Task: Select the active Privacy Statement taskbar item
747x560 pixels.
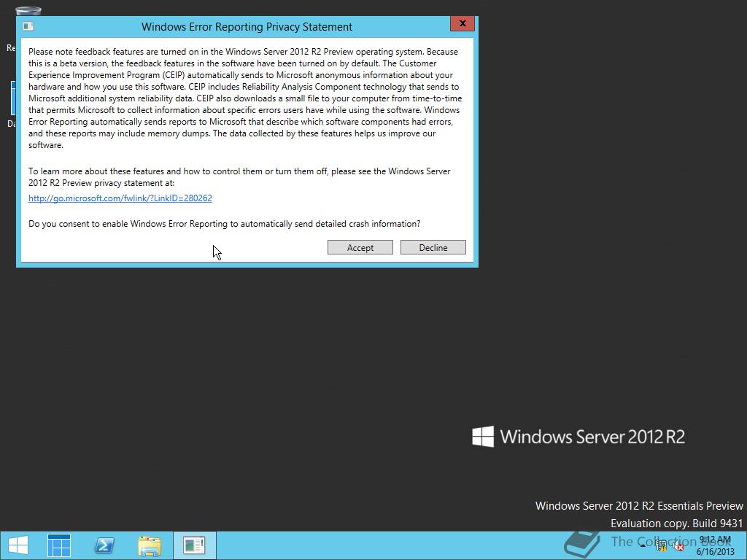Action: pos(194,545)
